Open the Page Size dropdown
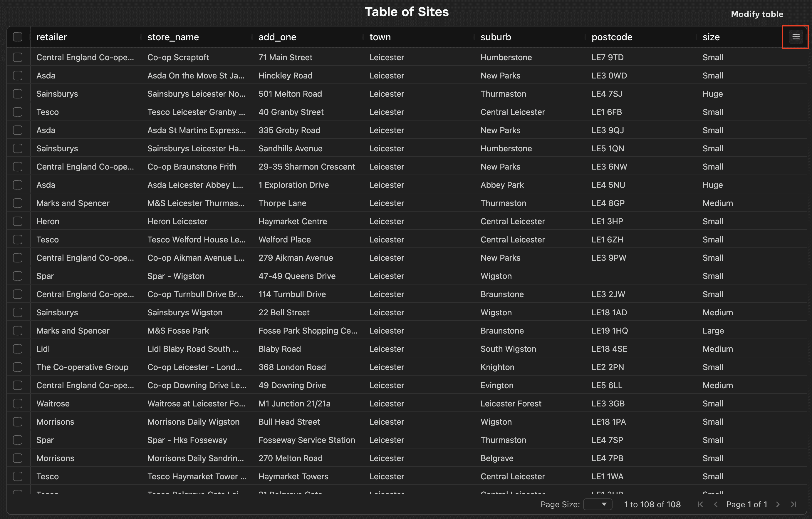 [x=598, y=504]
